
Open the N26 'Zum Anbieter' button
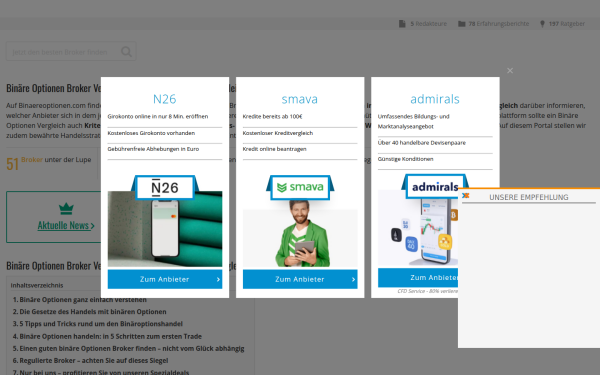pos(165,279)
